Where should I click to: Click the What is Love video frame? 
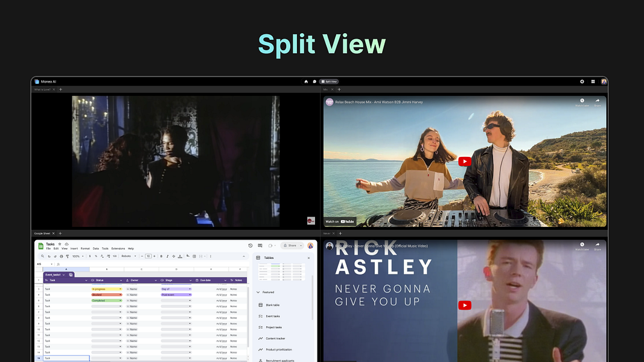pos(176,161)
